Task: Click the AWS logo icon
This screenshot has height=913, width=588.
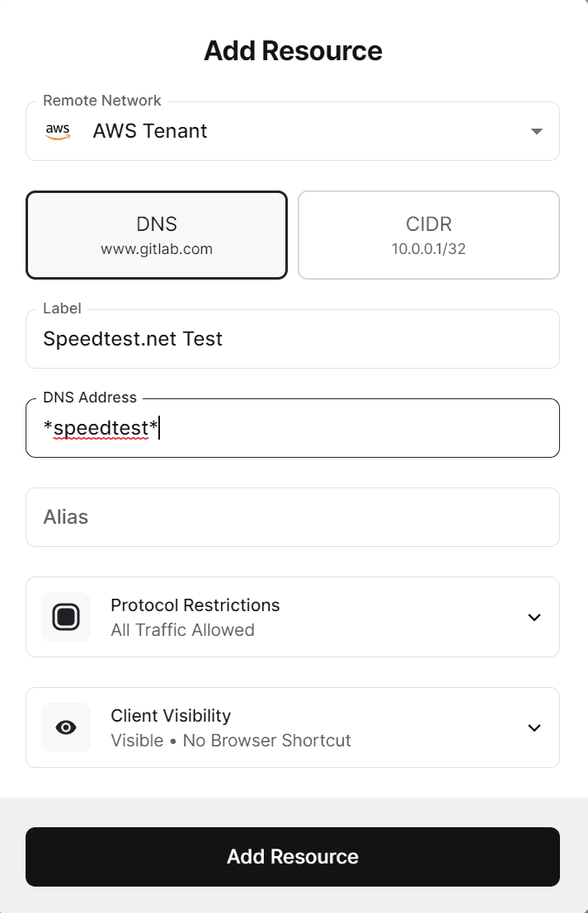Action: 58,131
